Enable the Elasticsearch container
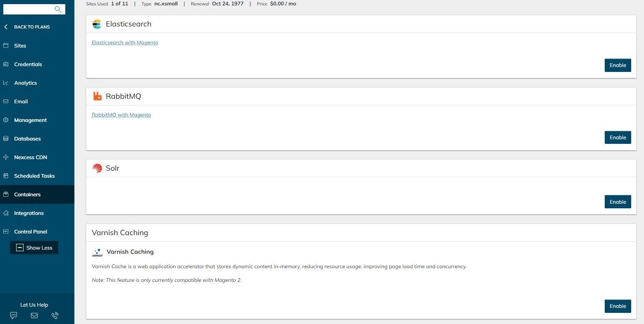644x324 pixels. click(618, 65)
